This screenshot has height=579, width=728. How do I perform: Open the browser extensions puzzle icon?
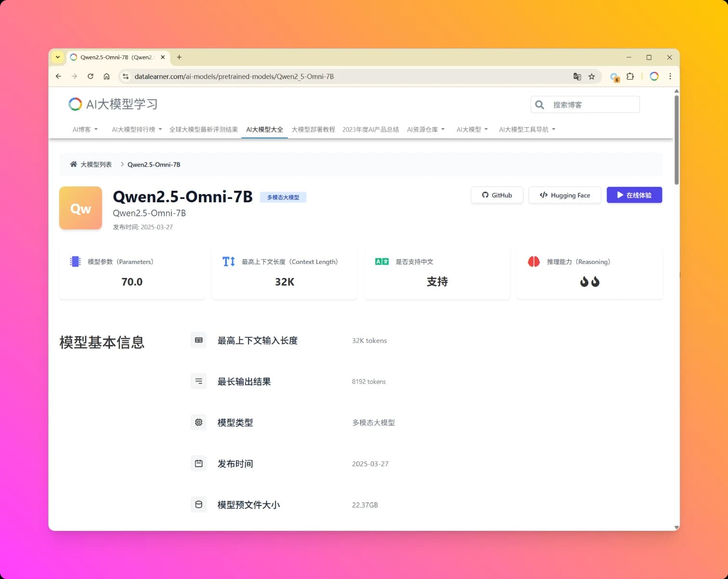(x=631, y=77)
